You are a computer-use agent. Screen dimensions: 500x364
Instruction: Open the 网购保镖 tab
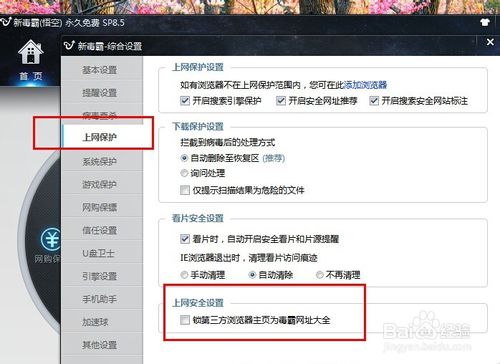coord(102,207)
